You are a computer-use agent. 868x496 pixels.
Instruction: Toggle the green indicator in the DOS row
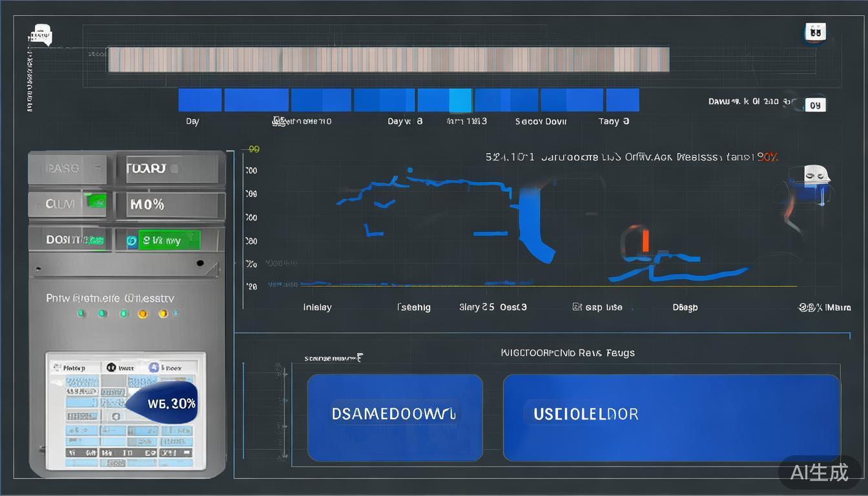pyautogui.click(x=96, y=240)
